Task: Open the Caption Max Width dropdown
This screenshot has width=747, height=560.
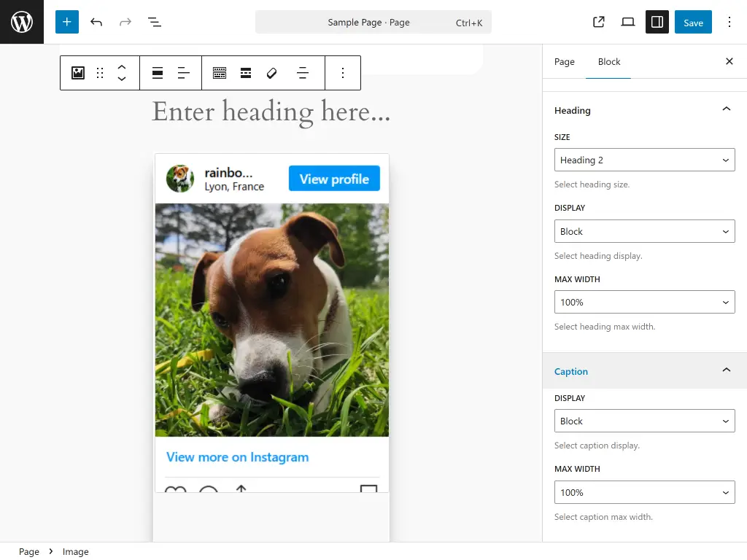Action: (x=644, y=492)
